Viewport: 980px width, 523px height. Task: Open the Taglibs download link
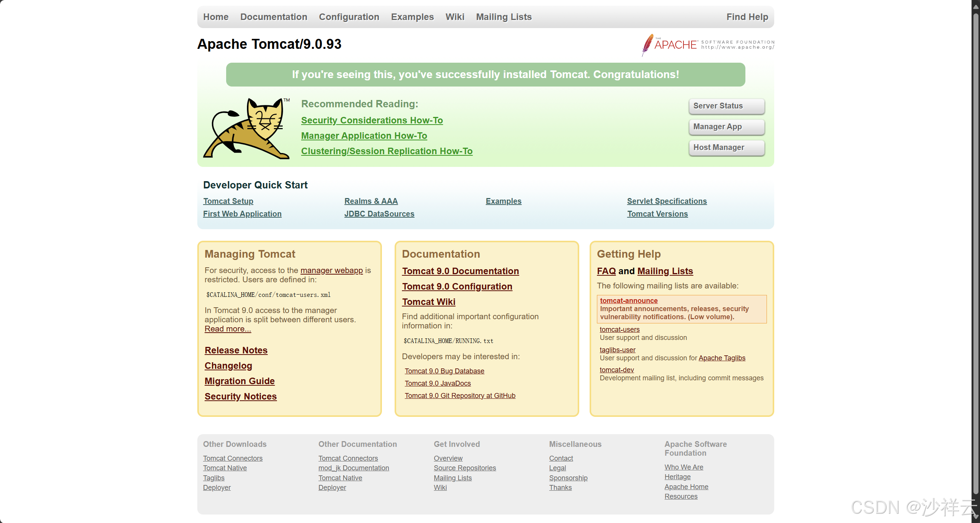214,478
